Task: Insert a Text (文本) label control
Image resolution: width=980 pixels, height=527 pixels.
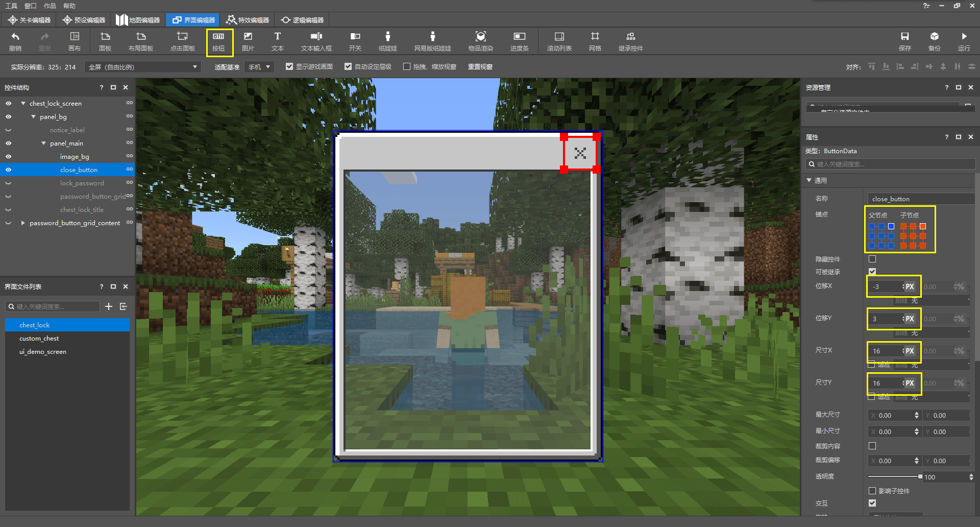Action: [278, 41]
